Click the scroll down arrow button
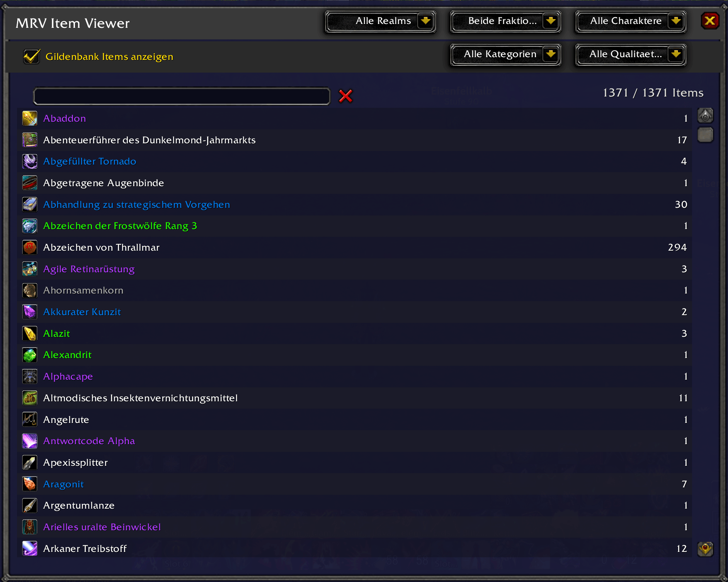This screenshot has height=582, width=728. click(705, 549)
